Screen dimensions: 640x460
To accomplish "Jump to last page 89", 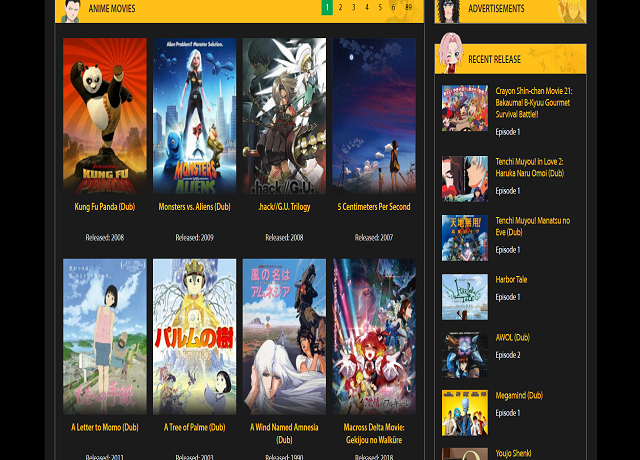I will 409,7.
